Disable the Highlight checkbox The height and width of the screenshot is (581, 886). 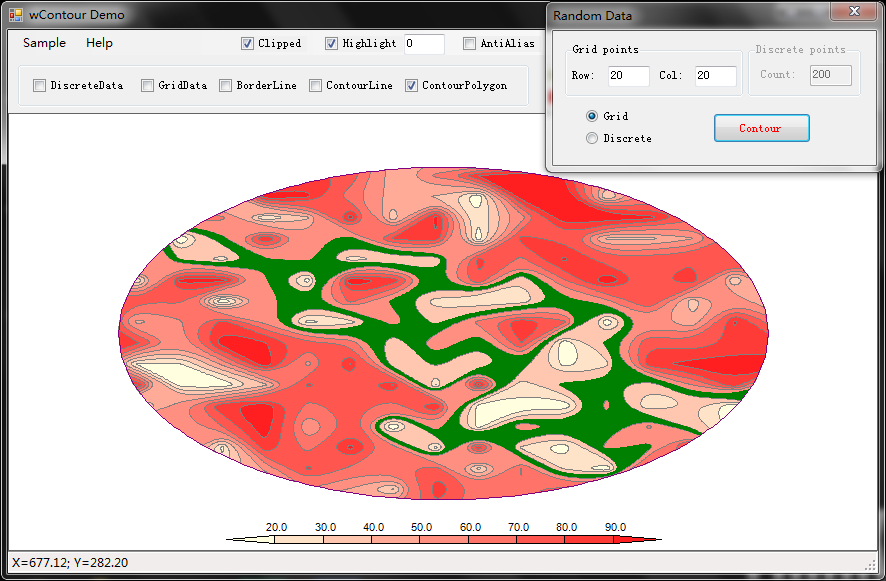331,44
